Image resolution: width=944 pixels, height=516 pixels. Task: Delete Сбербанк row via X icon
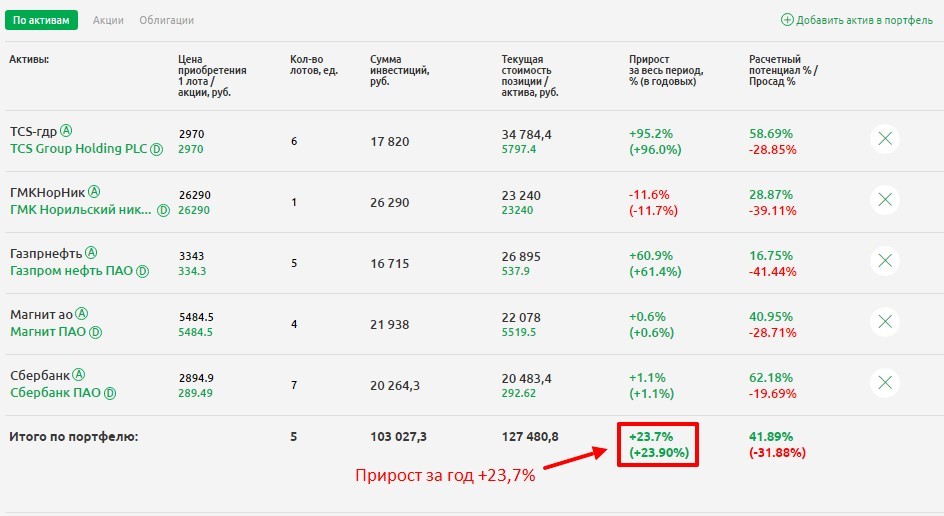coord(884,383)
